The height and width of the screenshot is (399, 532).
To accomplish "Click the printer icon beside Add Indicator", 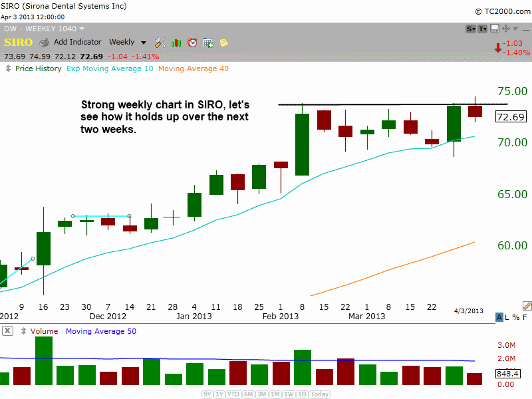I will click(44, 43).
